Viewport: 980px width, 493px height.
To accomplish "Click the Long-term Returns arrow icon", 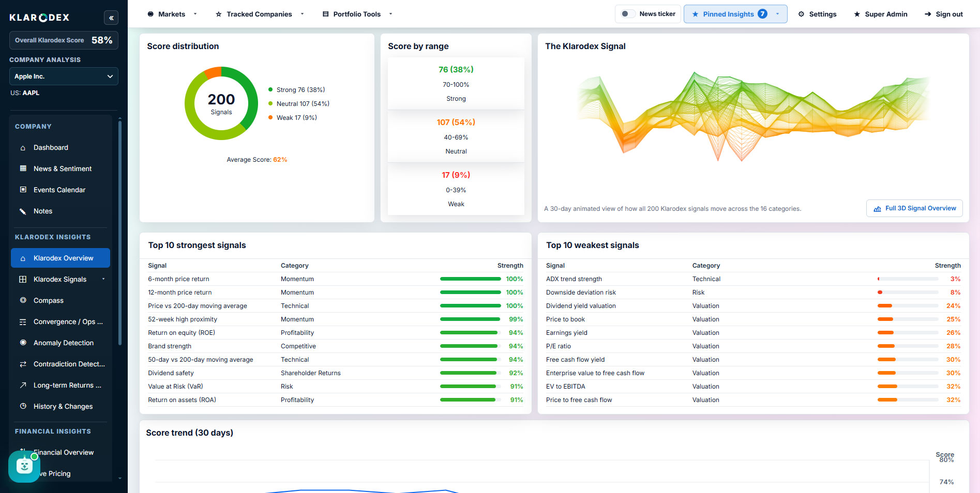I will 23,385.
